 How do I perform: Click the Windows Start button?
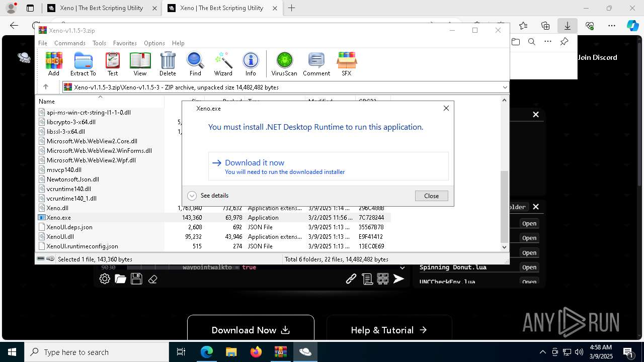point(12,352)
